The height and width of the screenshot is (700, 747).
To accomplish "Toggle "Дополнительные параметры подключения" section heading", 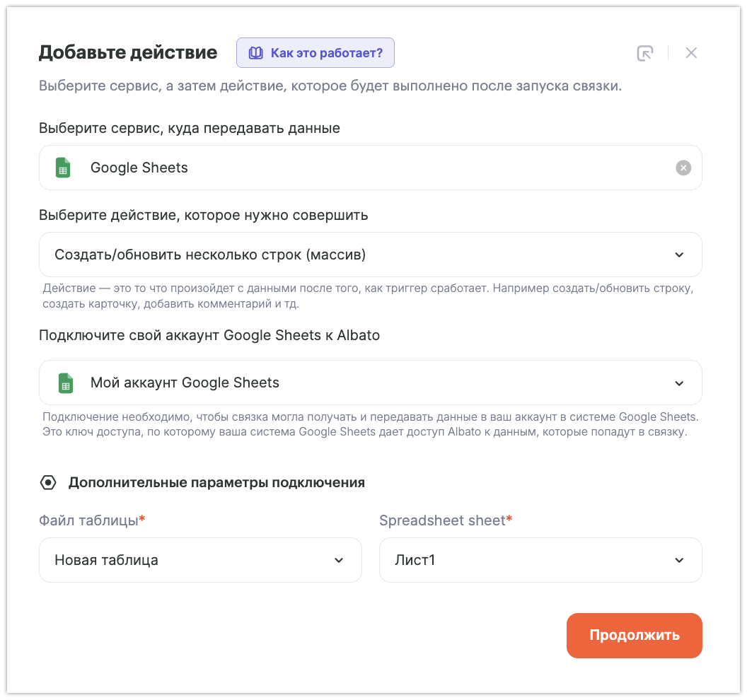I will click(x=216, y=483).
